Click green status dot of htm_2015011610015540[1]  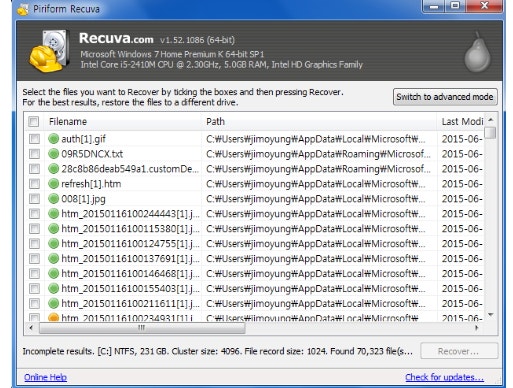coord(53,289)
